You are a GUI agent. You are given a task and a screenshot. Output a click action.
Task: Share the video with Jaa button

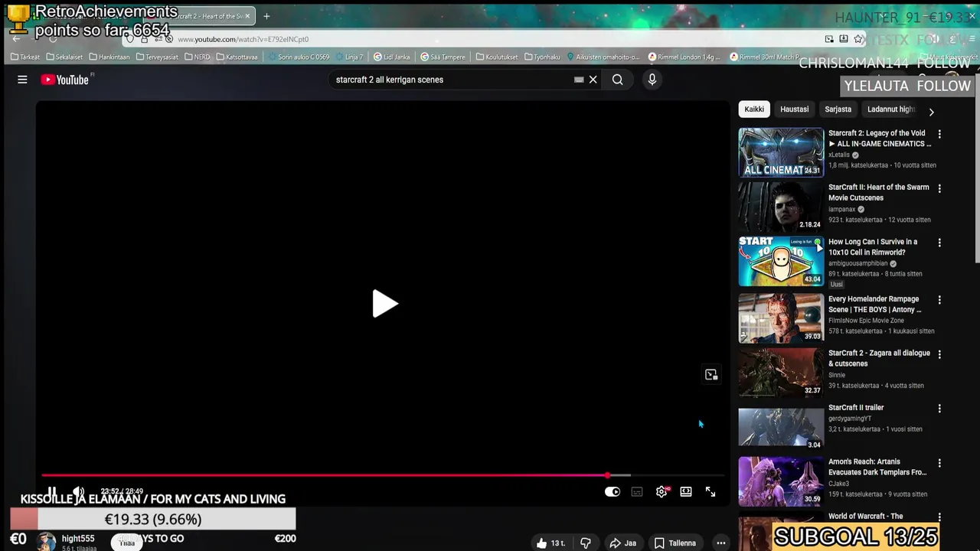pyautogui.click(x=622, y=543)
